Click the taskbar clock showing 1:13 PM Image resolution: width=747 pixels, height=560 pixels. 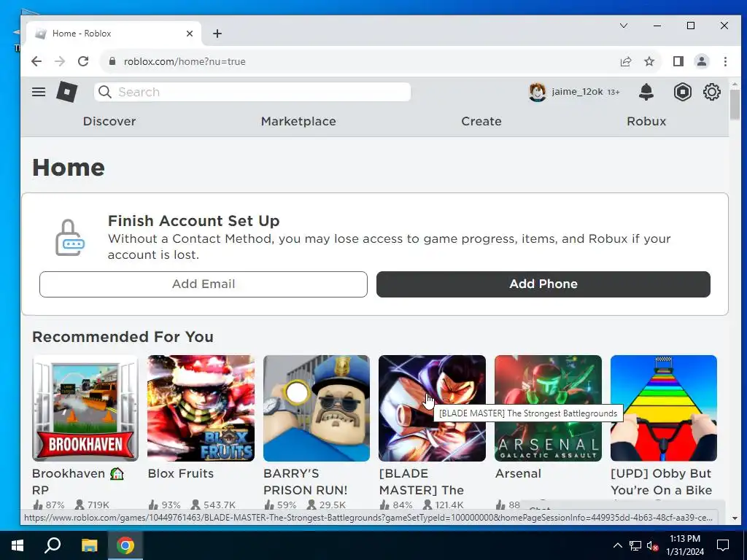tap(685, 545)
